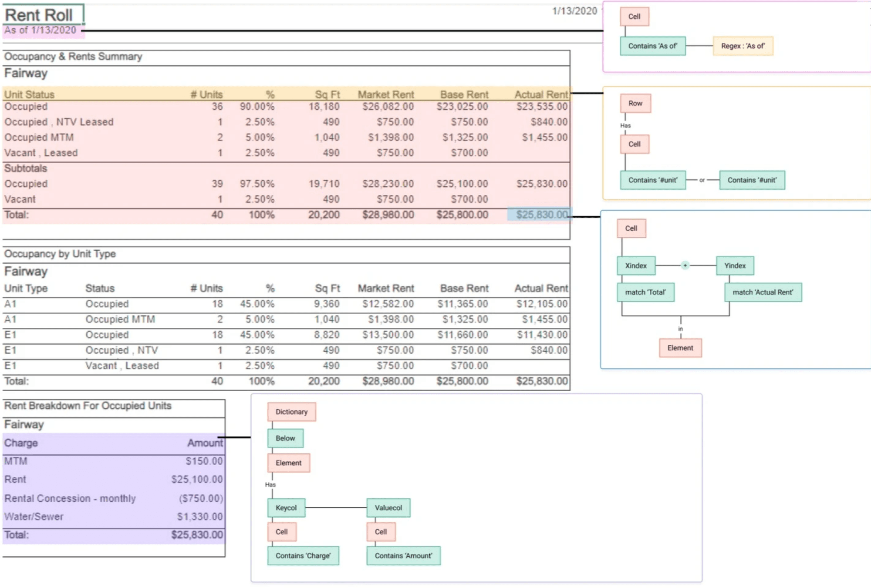This screenshot has width=871, height=588.
Task: Click the Valuecol node
Action: [388, 507]
